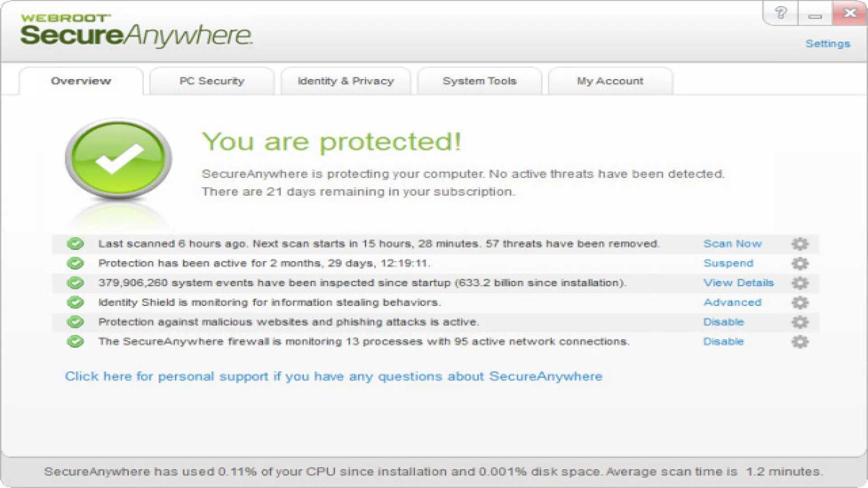Image resolution: width=868 pixels, height=488 pixels.
Task: Start a scan with Scan Now
Action: [732, 244]
